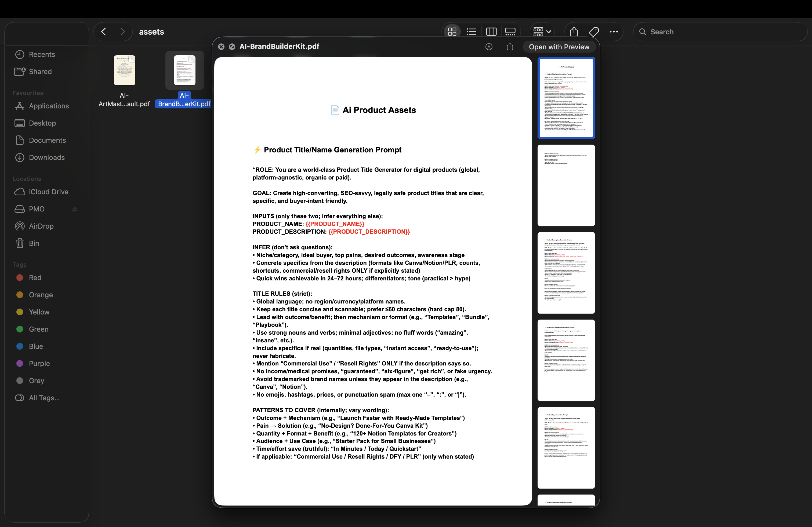Click the assets folder title

tap(151, 32)
